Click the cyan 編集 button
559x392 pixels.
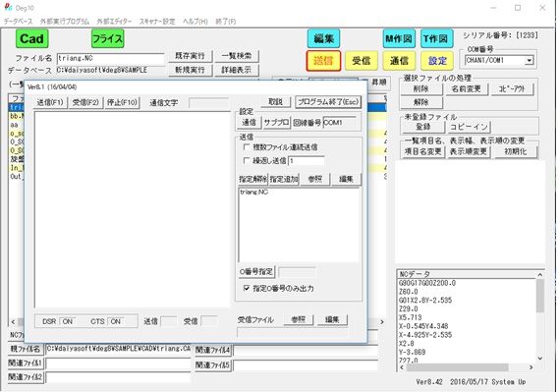(x=323, y=38)
